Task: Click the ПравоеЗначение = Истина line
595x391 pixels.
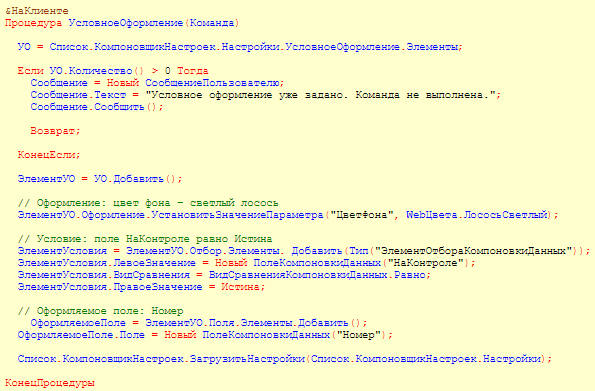Action: coord(141,287)
